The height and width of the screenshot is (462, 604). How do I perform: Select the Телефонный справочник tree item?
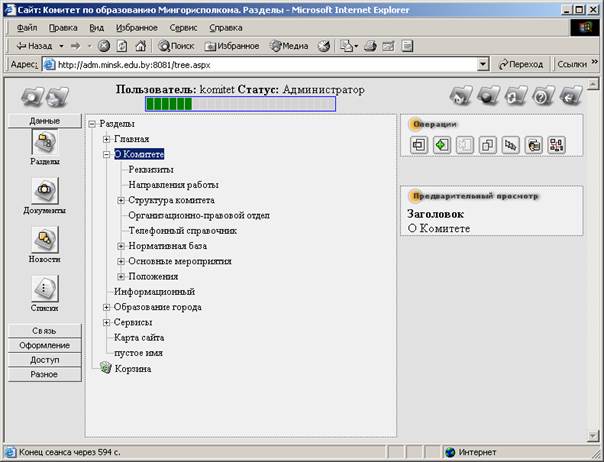click(183, 231)
